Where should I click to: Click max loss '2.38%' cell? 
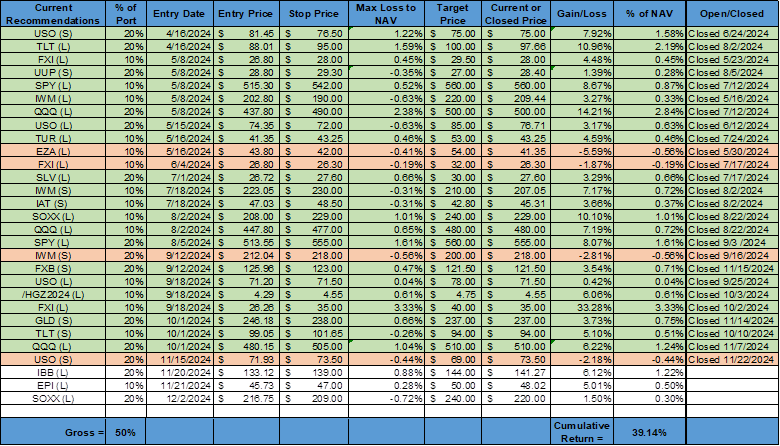[x=387, y=111]
